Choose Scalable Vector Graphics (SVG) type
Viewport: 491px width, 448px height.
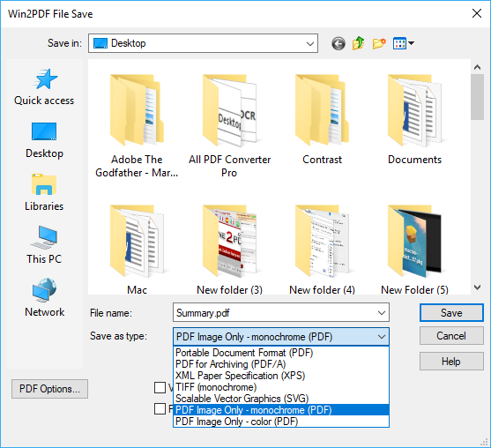[x=281, y=399]
